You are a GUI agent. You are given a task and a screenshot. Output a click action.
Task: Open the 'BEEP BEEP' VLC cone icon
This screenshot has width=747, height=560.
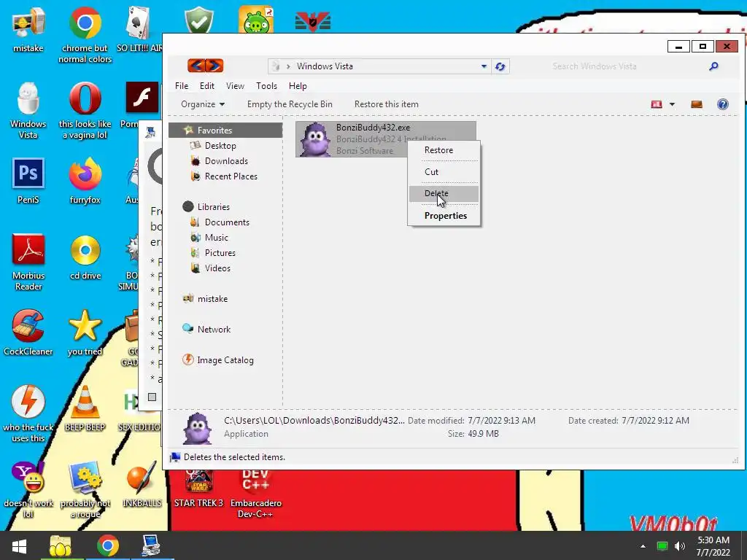[85, 408]
